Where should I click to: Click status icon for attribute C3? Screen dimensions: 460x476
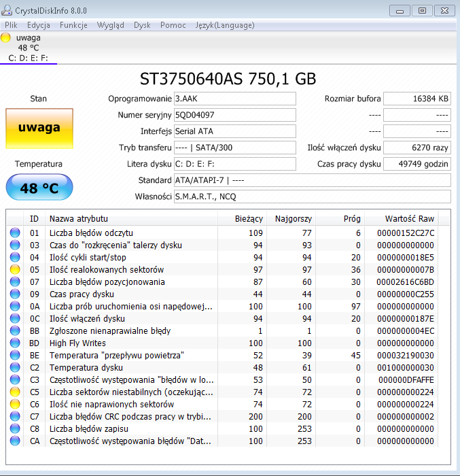click(x=15, y=379)
